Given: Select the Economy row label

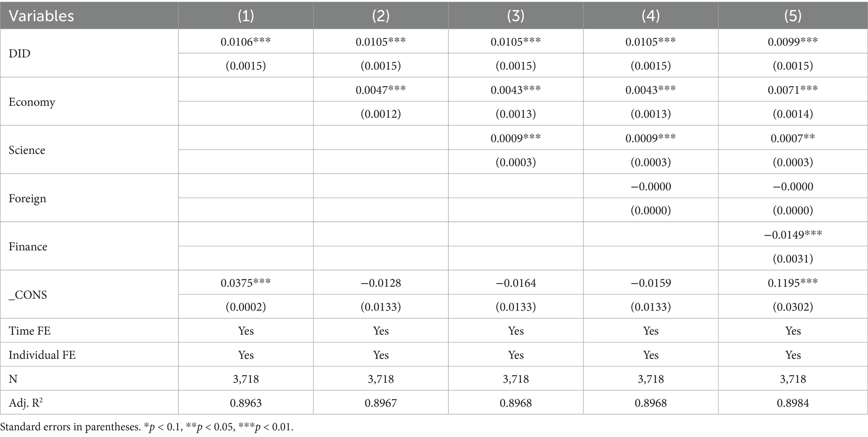Looking at the screenshot, I should tap(32, 102).
